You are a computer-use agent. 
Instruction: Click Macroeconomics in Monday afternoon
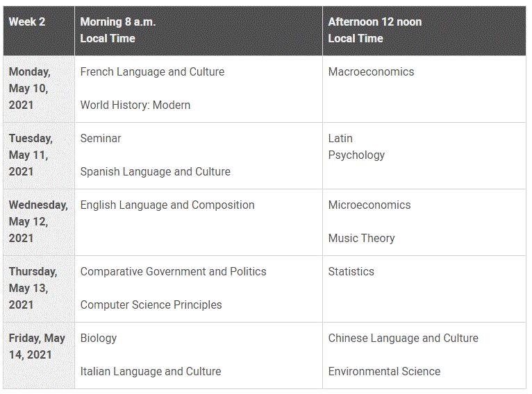371,71
